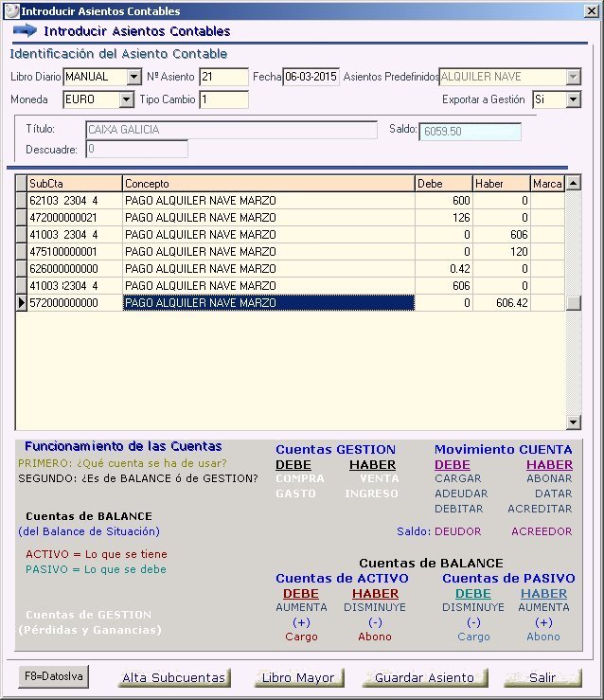Click the grid scrollbar down arrow
This screenshot has height=700, width=604.
click(x=573, y=422)
